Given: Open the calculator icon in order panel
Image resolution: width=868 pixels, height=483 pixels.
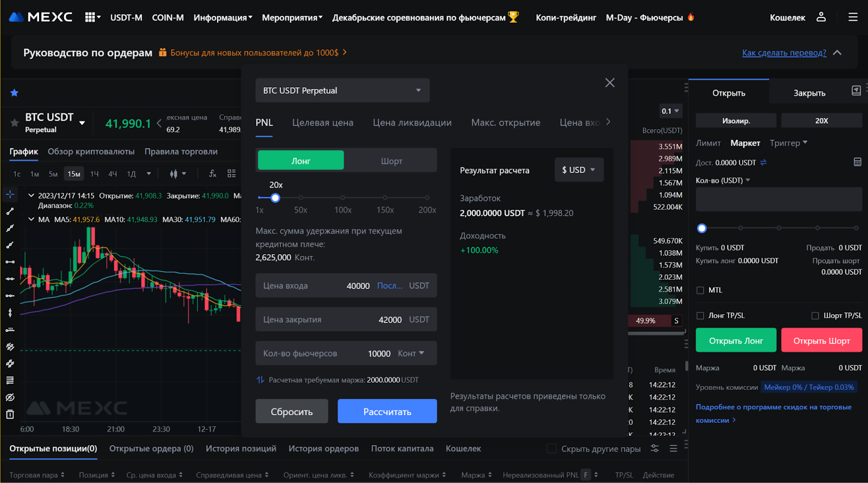Looking at the screenshot, I should click(x=857, y=162).
